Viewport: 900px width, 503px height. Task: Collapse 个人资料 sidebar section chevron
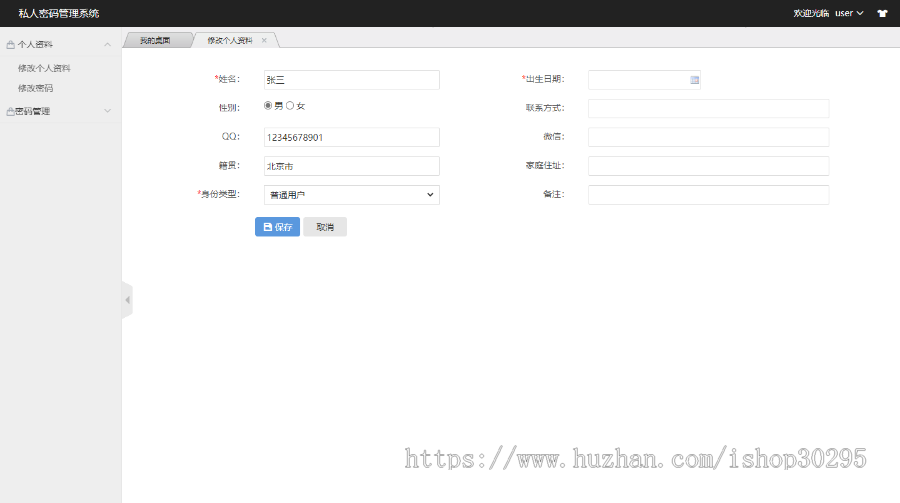tap(107, 44)
